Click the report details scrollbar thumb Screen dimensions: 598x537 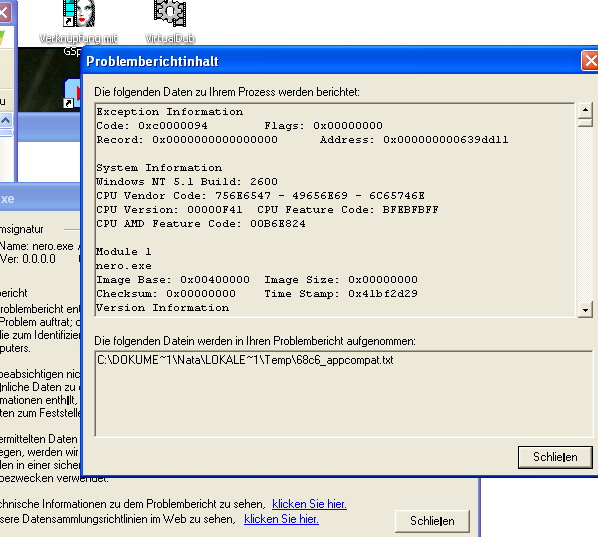(x=585, y=122)
